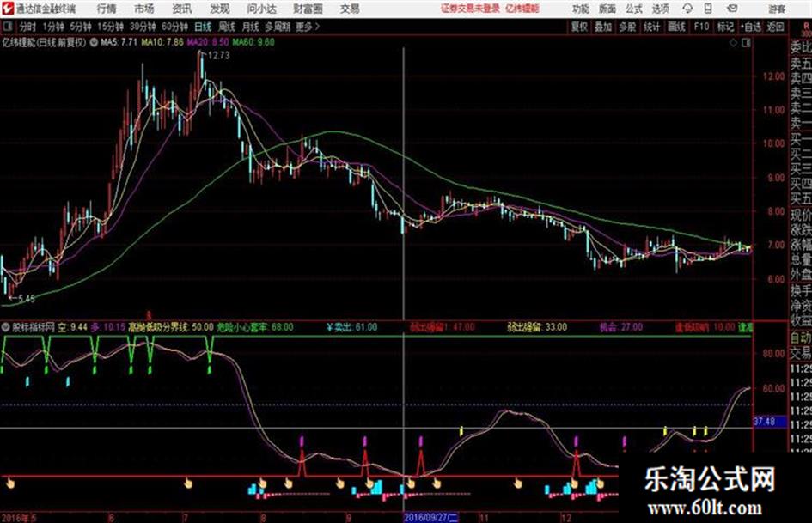The image size is (812, 523).
Task: Click the 12.73 high price label
Action: [x=218, y=55]
